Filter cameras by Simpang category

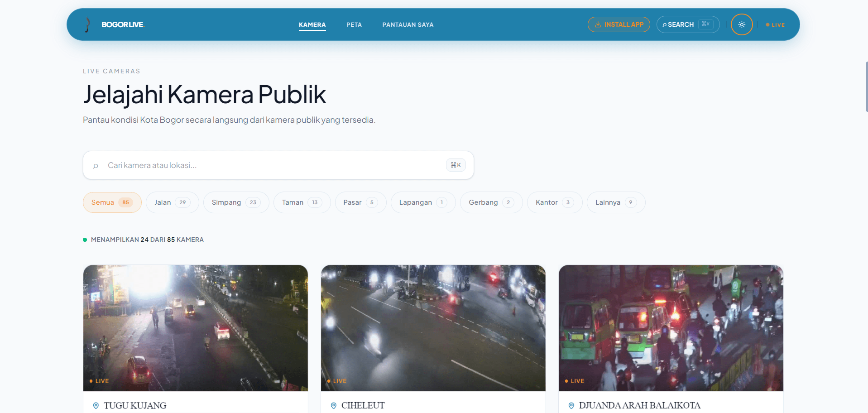[236, 202]
